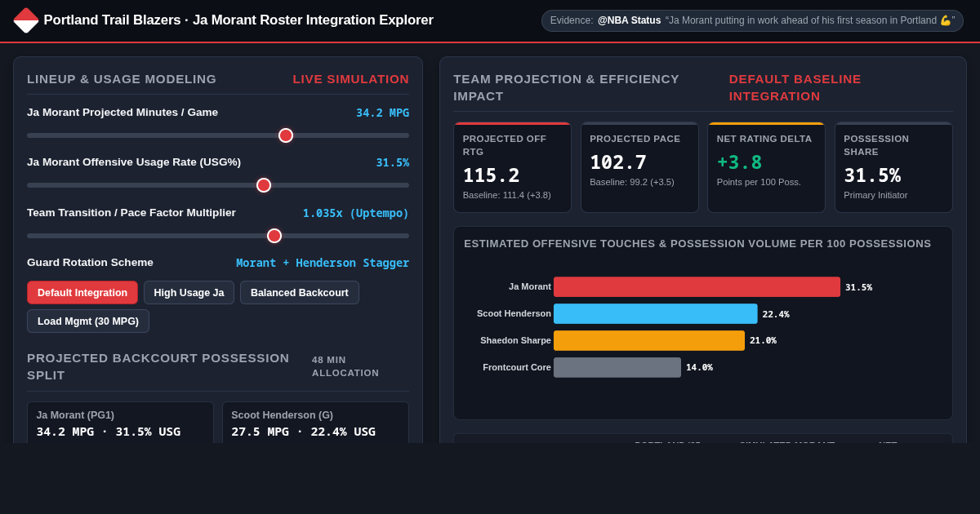The height and width of the screenshot is (514, 980).
Task: Open the @NBA Status evidence pill
Action: click(752, 20)
